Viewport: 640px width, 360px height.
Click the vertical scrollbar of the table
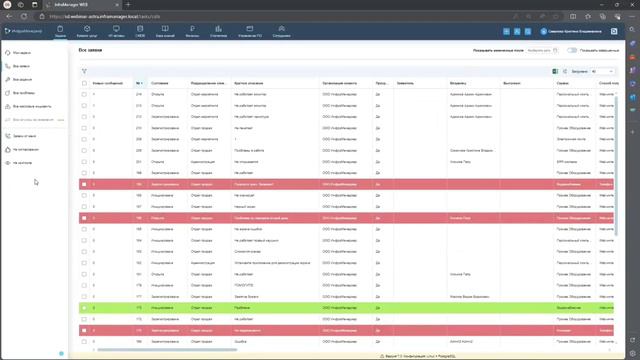pos(616,165)
